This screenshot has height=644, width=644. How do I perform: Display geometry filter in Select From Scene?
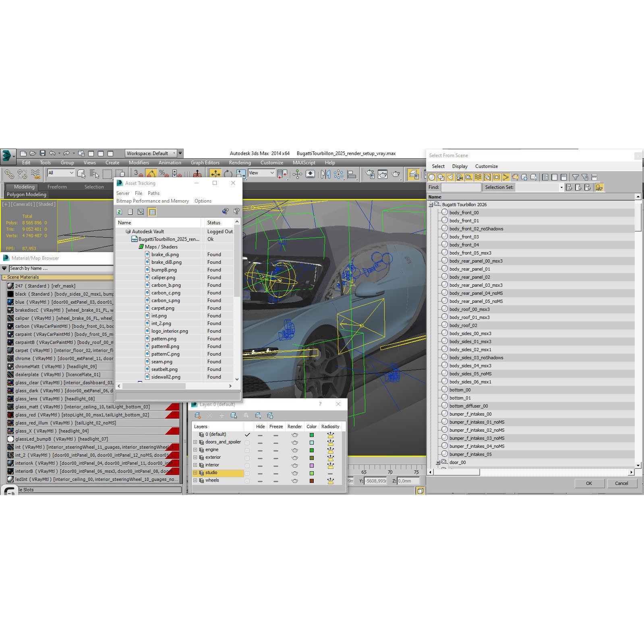click(x=432, y=177)
